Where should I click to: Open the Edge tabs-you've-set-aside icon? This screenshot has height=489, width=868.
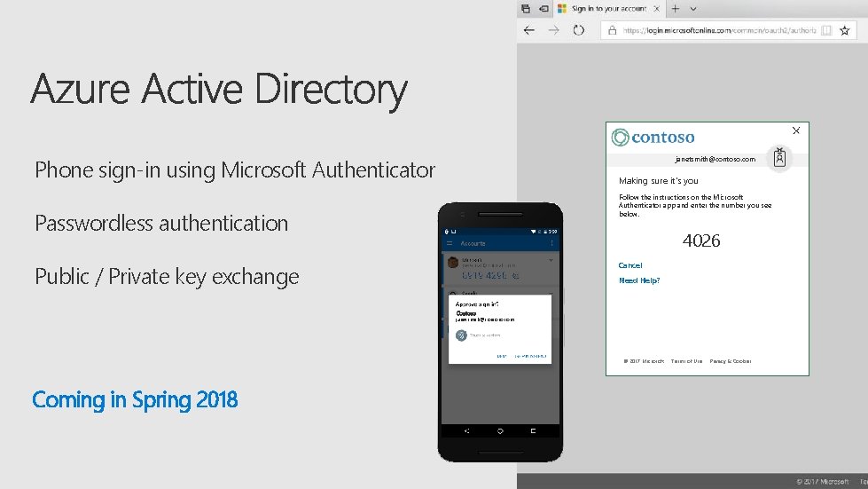point(526,8)
